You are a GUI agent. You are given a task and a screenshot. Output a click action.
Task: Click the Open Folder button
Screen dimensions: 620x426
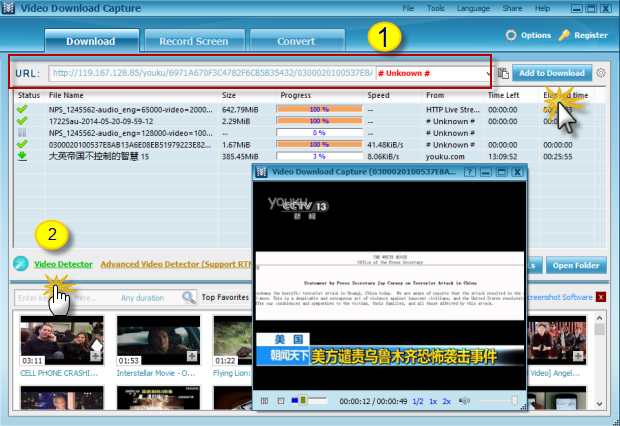click(576, 265)
